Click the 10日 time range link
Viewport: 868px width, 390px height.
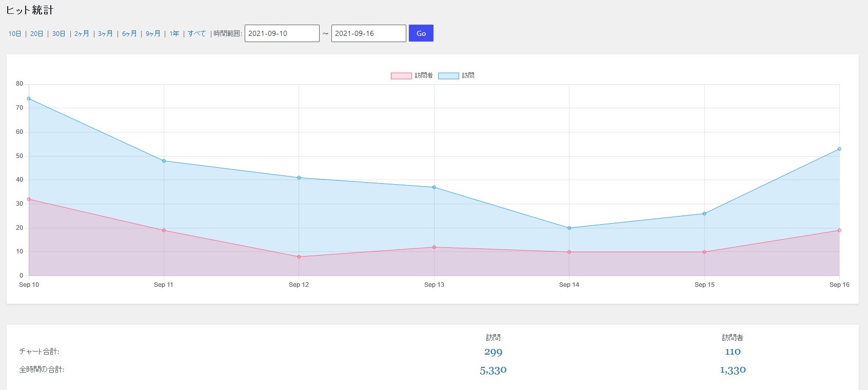pos(15,34)
